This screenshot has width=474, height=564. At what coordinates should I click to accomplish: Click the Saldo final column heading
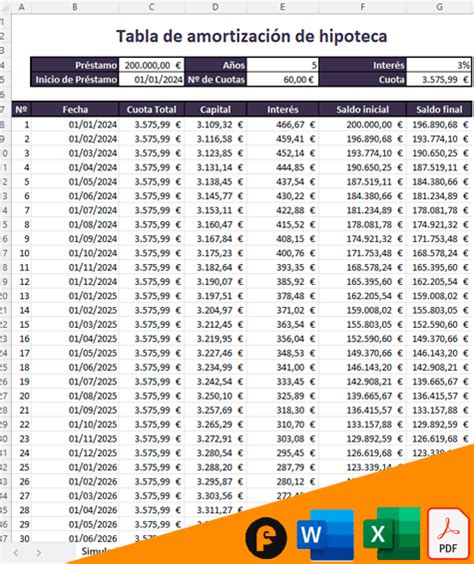[x=439, y=109]
